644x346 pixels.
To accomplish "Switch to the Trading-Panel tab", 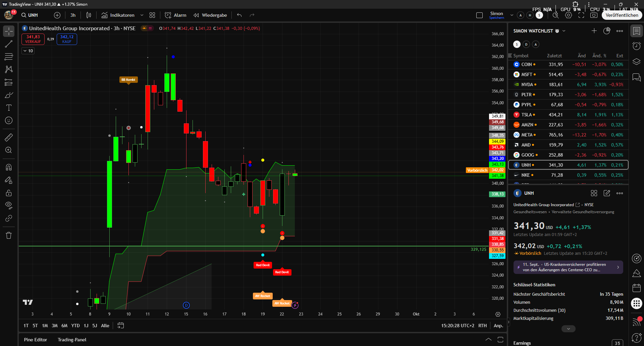I will pyautogui.click(x=72, y=340).
